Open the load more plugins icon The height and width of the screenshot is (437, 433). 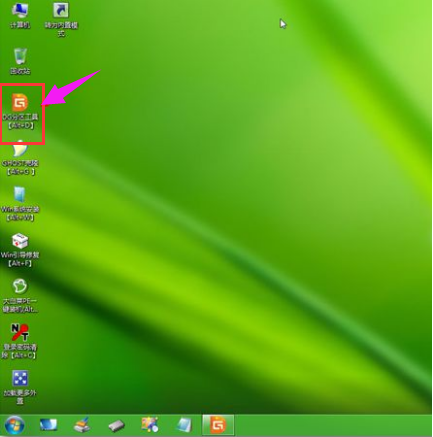click(x=20, y=387)
